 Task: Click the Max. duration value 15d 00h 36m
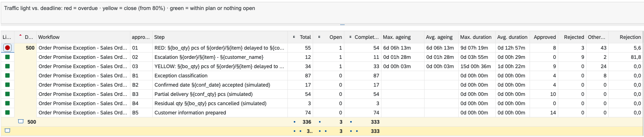pos(476,66)
